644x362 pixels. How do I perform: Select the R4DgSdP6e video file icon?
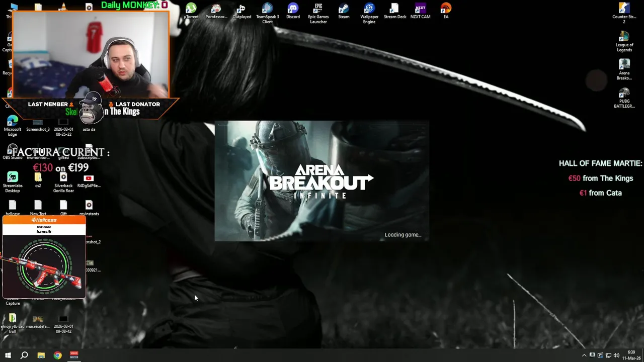89,180
